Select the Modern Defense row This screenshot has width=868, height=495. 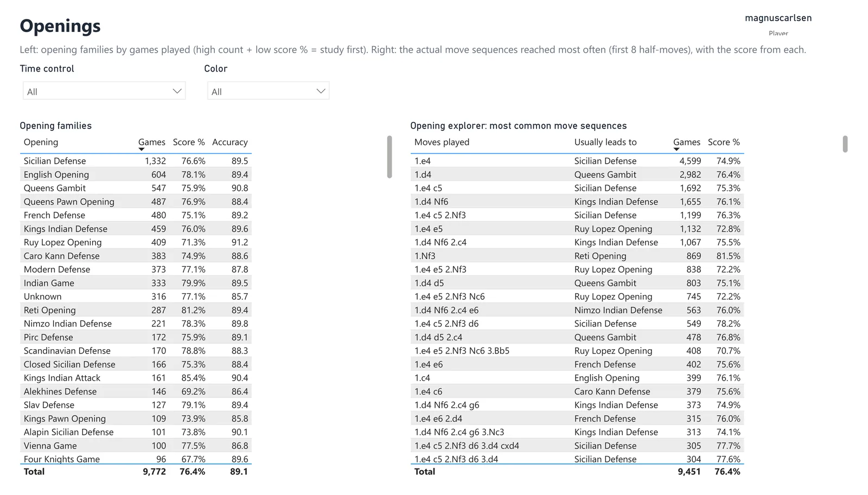pyautogui.click(x=136, y=269)
